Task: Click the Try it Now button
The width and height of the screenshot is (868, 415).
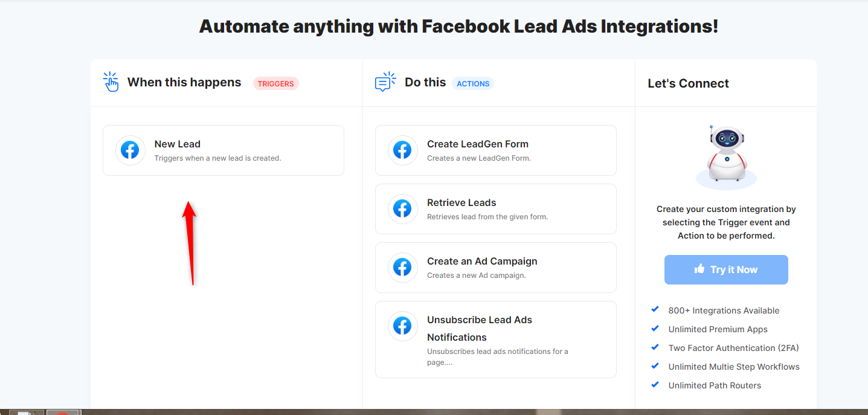Action: (x=726, y=269)
